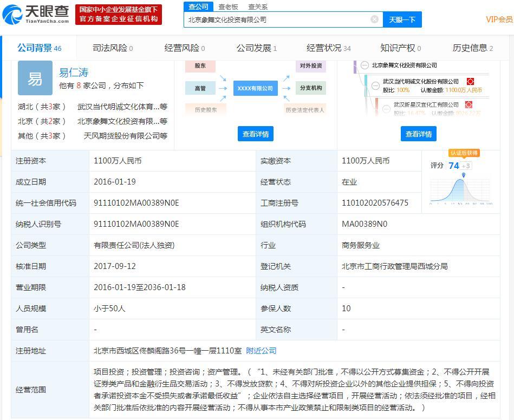Click the blue 易 avatar tile
The width and height of the screenshot is (514, 420).
click(35, 78)
